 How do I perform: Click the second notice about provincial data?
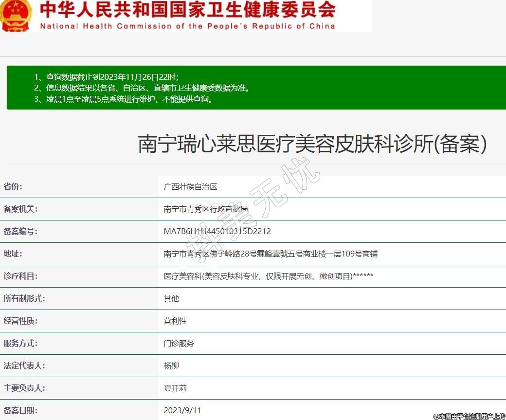tap(142, 88)
